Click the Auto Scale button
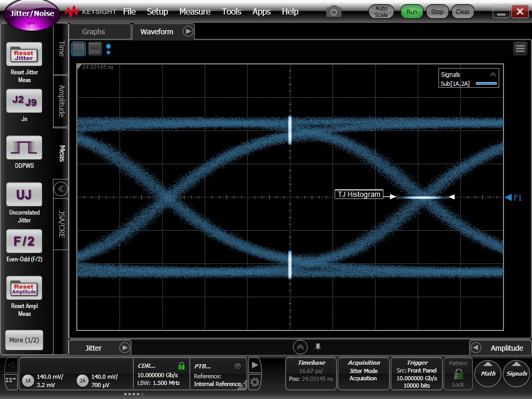 381,11
